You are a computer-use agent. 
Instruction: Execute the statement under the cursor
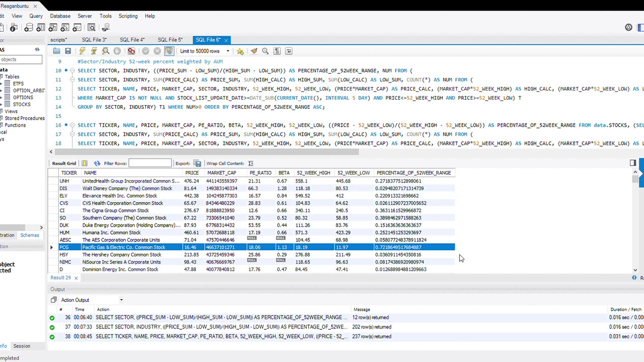coord(94,51)
